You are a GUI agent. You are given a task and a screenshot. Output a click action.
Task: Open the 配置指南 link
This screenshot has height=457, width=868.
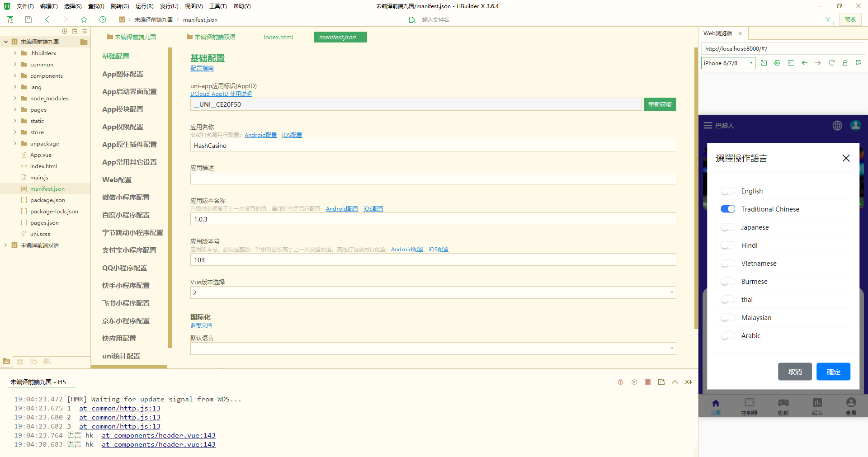[202, 68]
